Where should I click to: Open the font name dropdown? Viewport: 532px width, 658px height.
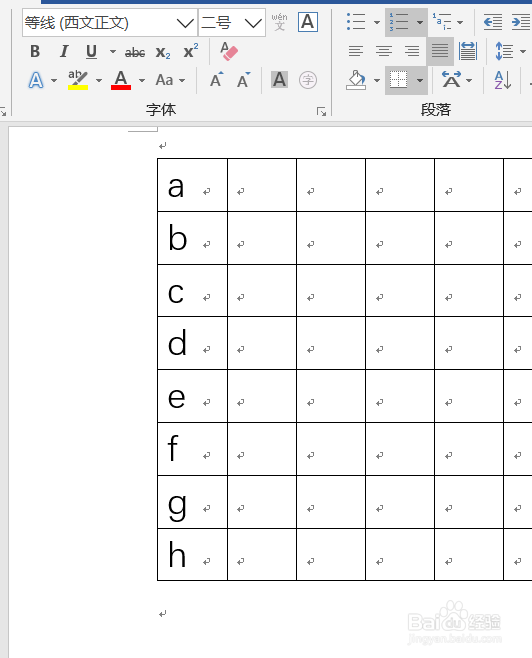pos(185,23)
